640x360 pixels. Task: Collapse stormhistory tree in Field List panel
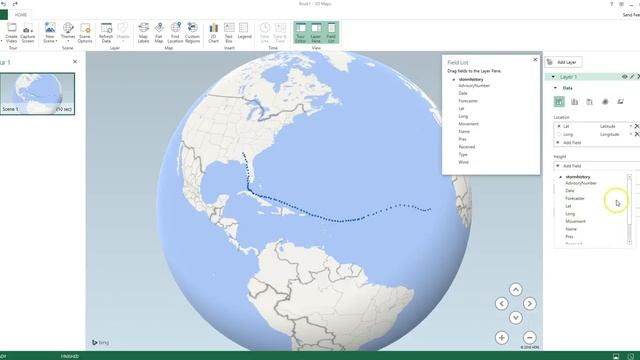453,80
